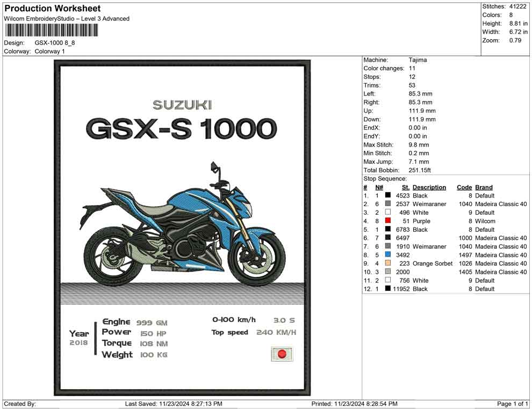
Task: Click the barcode under the Wilcom EmbroideryStudio line
Action: [x=51, y=30]
